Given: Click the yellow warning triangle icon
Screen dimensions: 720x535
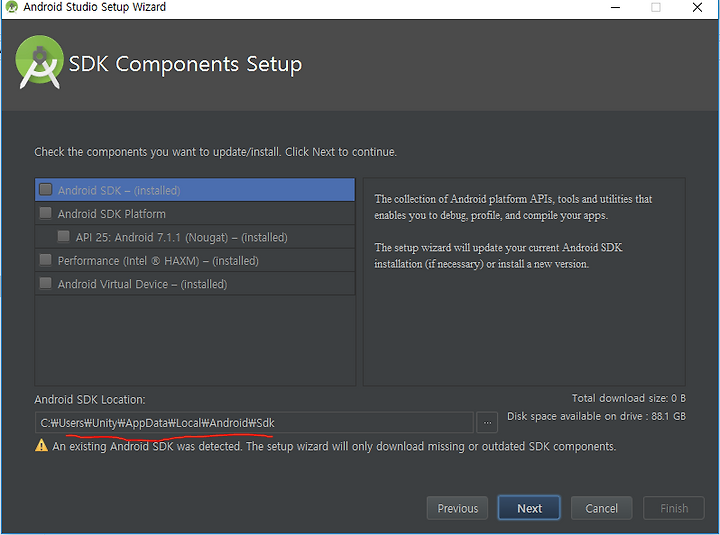Looking at the screenshot, I should click(x=41, y=445).
